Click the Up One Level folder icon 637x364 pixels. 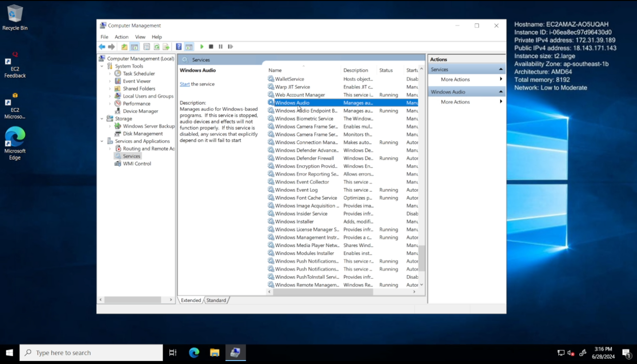(x=124, y=47)
